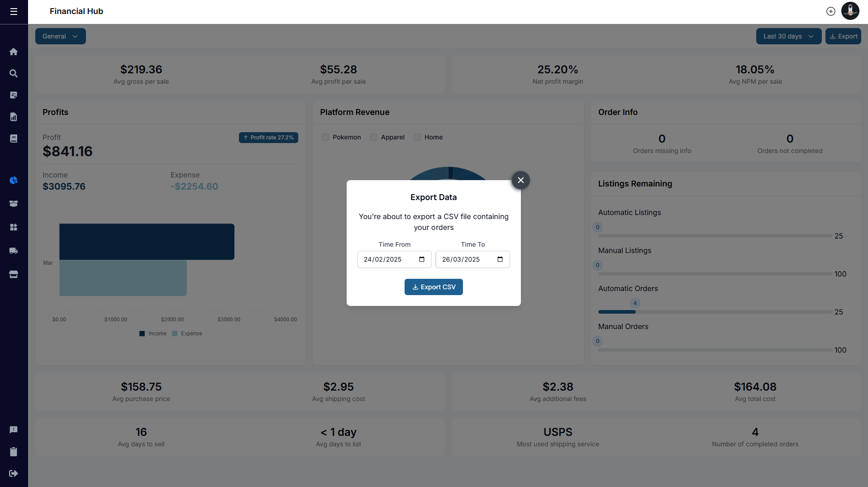Click the light Expense bar in chart
The image size is (868, 487).
tap(123, 278)
